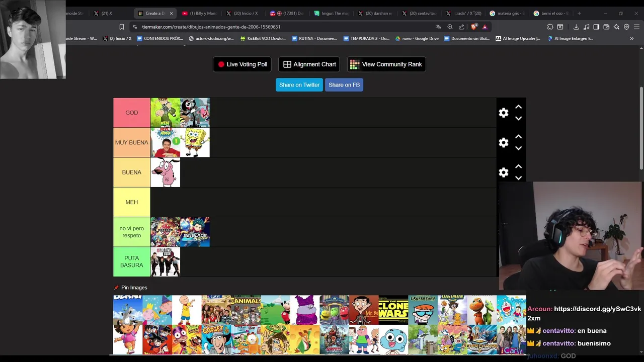Image resolution: width=644 pixels, height=362 pixels.
Task: Click the Big Time Rush image in PUTA BASURA
Action: pyautogui.click(x=165, y=261)
